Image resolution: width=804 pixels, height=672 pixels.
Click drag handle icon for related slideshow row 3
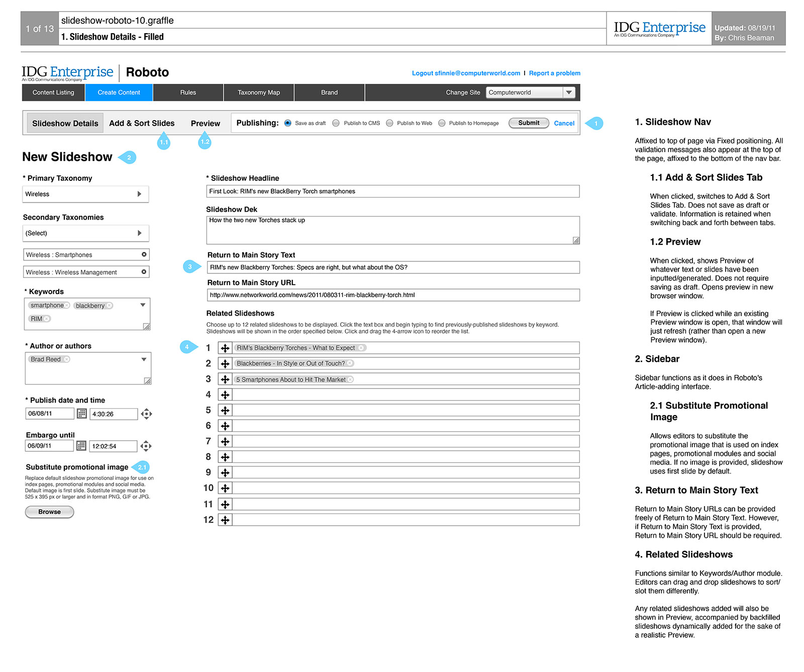click(225, 379)
